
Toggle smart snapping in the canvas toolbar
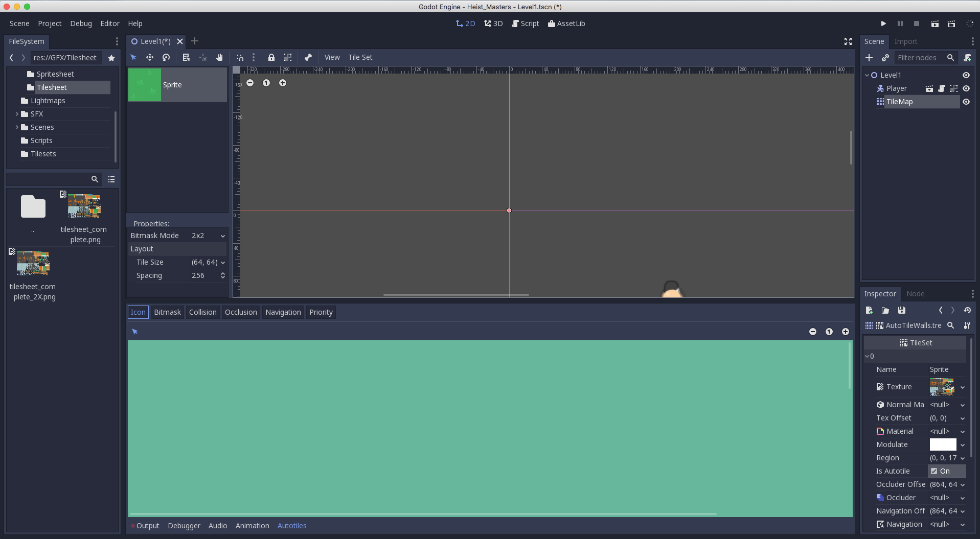pos(241,57)
